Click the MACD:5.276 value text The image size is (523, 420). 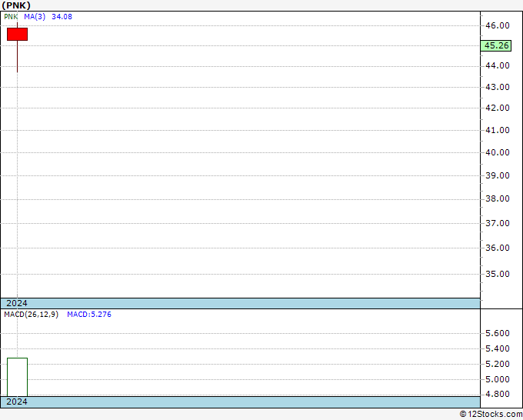click(89, 315)
